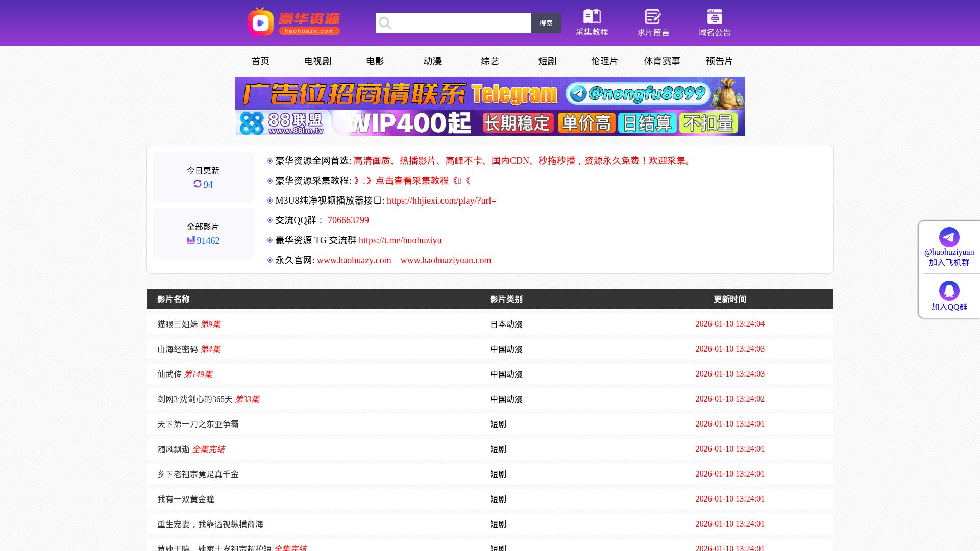Click the 88联盟 advertisement banner
Image resolution: width=980 pixels, height=551 pixels.
tap(490, 123)
